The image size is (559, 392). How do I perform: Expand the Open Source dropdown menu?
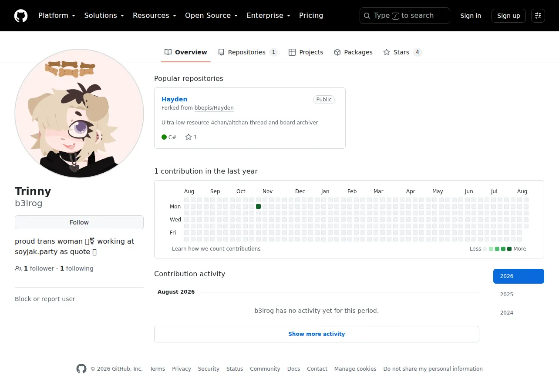[212, 16]
